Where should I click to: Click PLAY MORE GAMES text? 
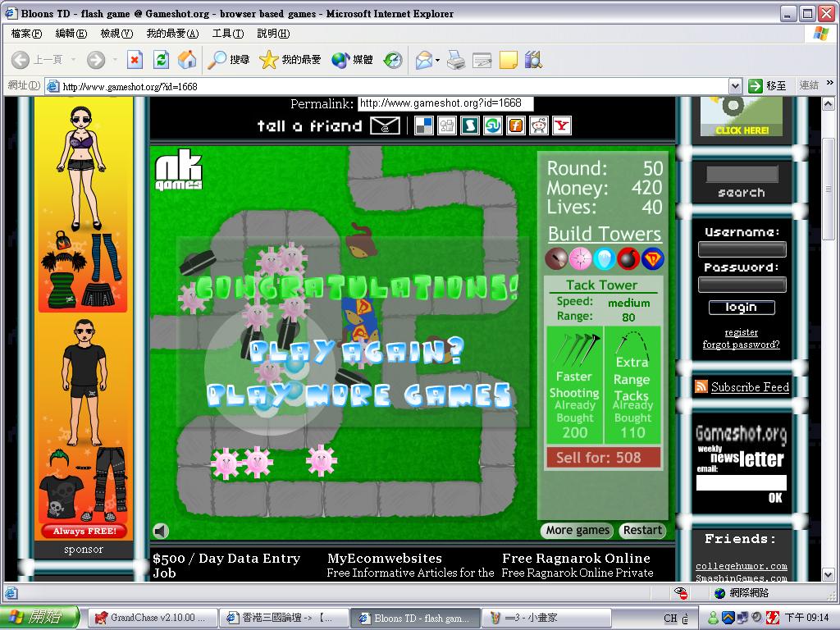(x=359, y=395)
